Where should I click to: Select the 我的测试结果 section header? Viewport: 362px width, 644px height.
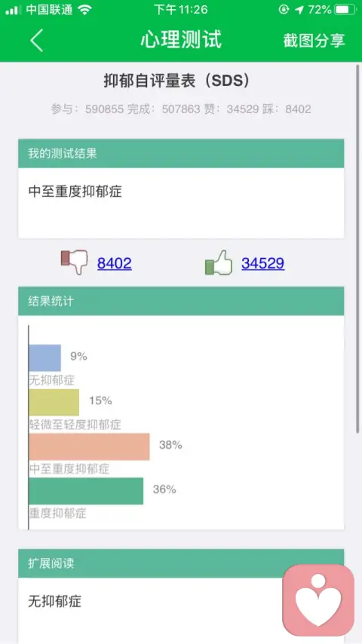tap(181, 153)
